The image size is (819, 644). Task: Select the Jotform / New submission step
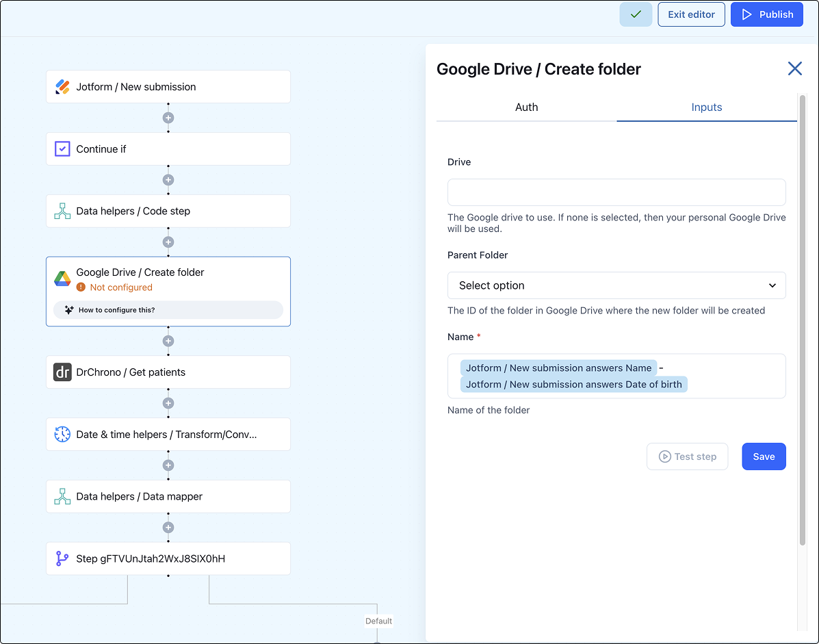coord(168,87)
